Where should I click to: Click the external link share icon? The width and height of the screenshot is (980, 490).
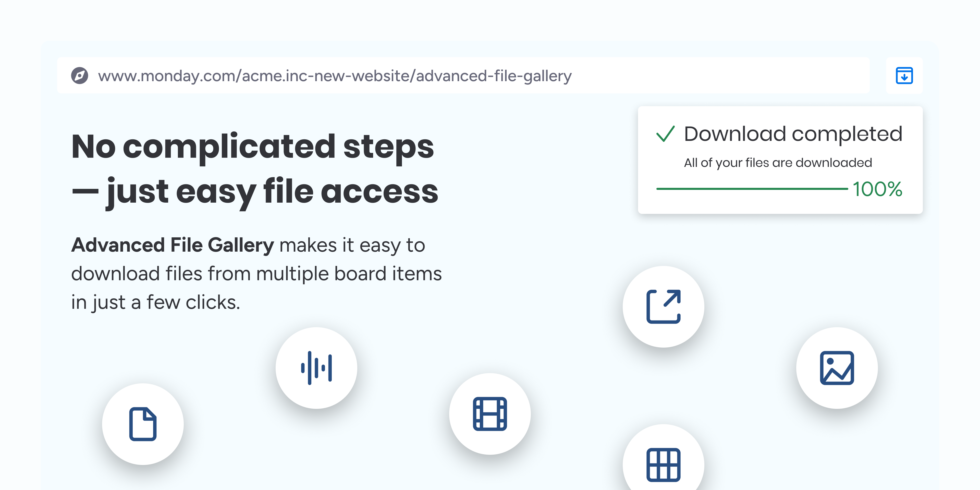click(x=663, y=307)
